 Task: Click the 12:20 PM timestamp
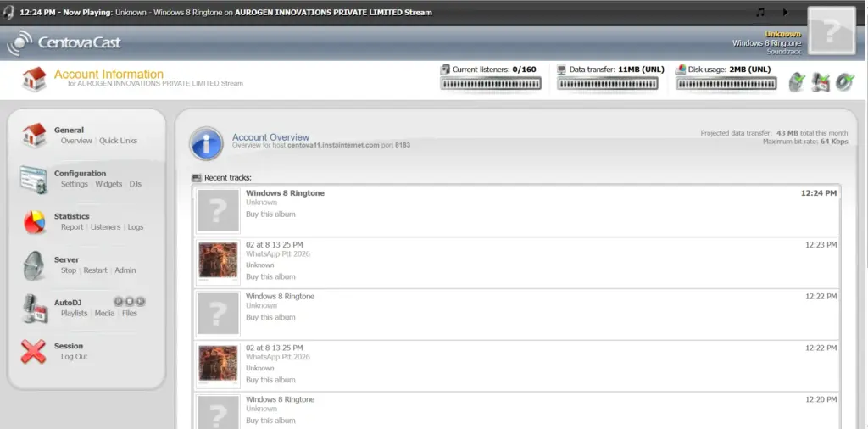tap(821, 399)
